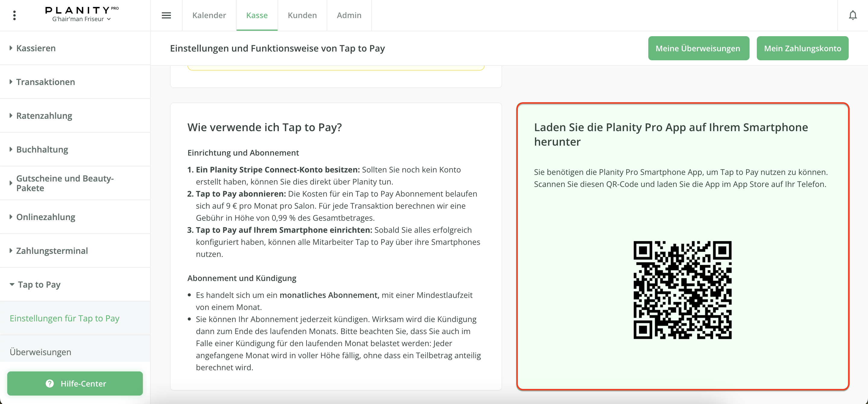Viewport: 868px width, 404px height.
Task: Expand the Kassieren sidebar section
Action: point(36,48)
